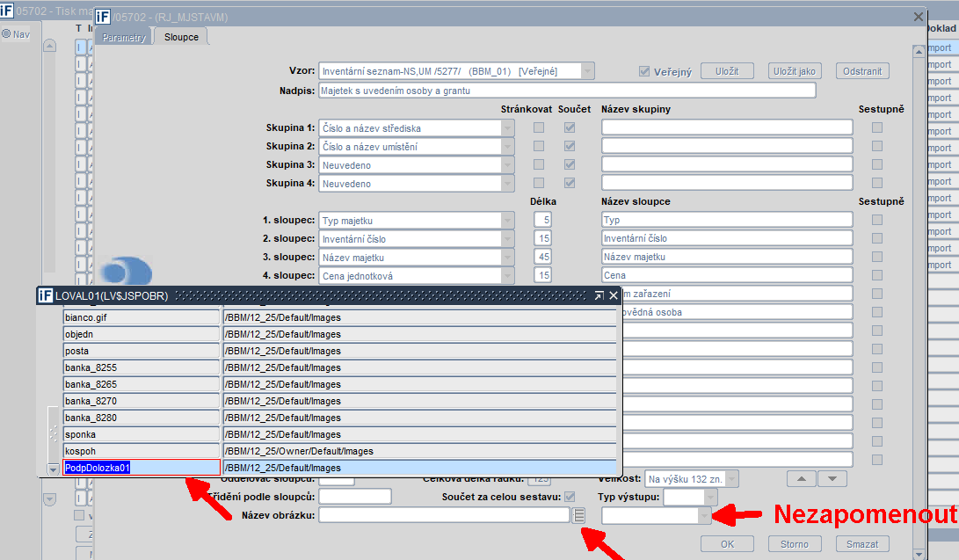Screen dimensions: 959x560
Task: Select objedn row in the list
Action: click(x=142, y=334)
